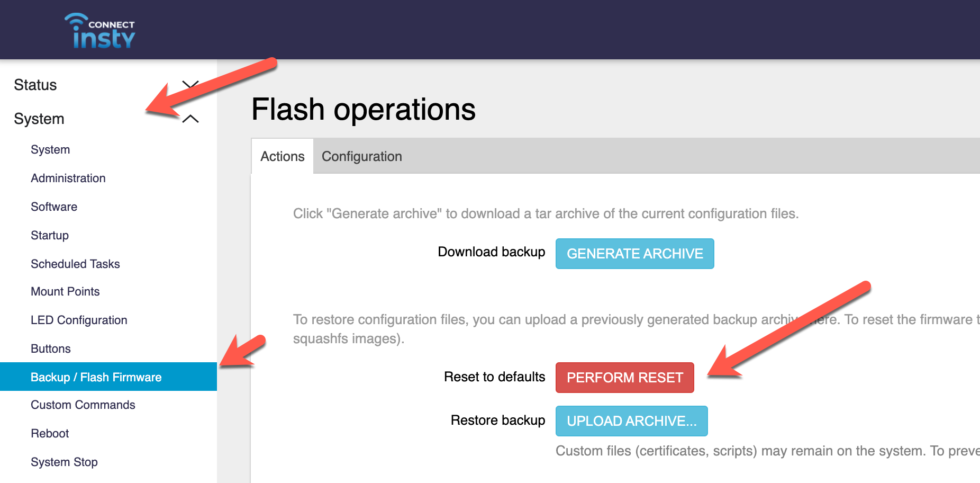This screenshot has width=980, height=483.
Task: Expand the Status menu chevron
Action: click(190, 85)
